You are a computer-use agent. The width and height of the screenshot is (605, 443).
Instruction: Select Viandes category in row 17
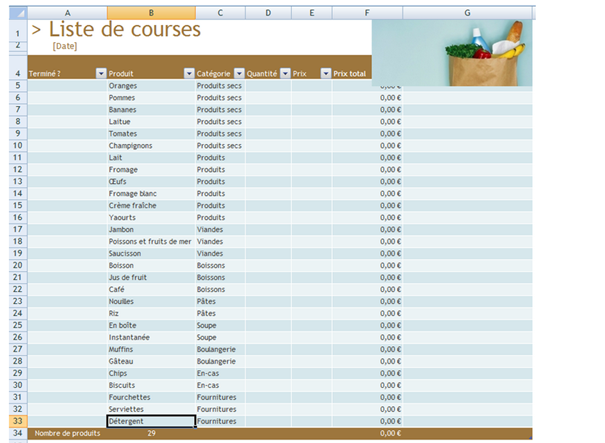220,229
